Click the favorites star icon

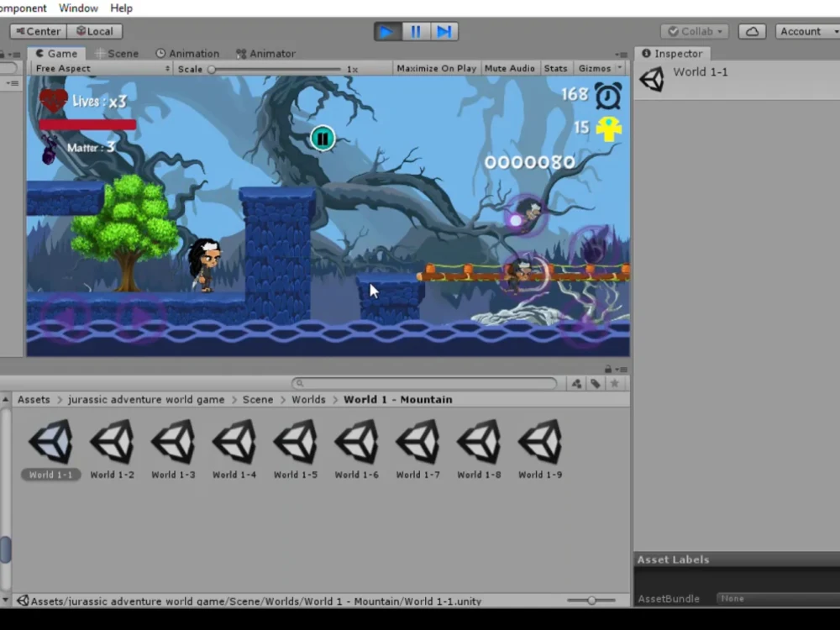[615, 384]
